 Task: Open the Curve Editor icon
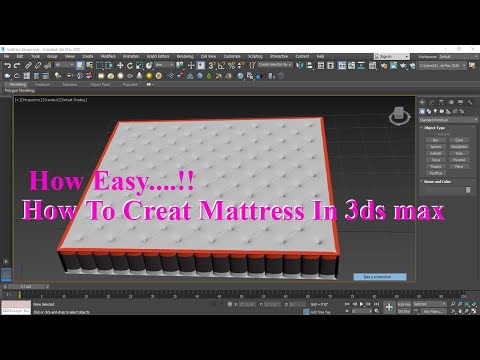(x=351, y=66)
